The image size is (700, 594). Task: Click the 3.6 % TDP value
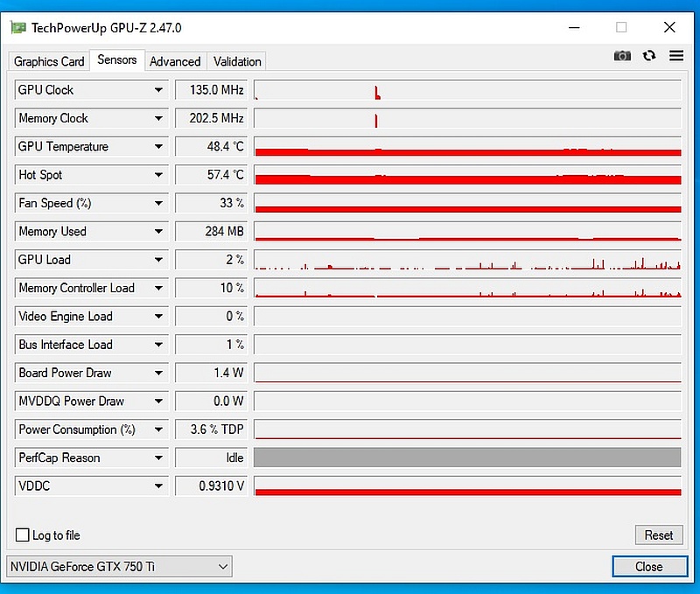coord(211,430)
